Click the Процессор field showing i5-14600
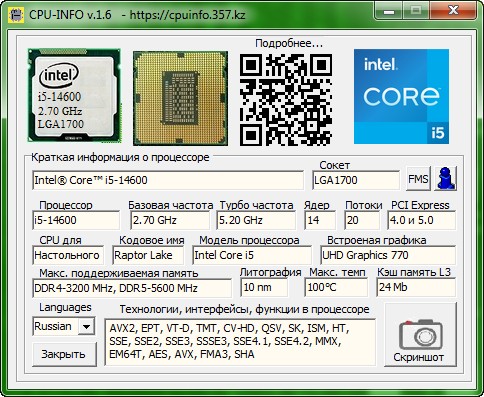This screenshot has width=484, height=397. click(x=76, y=220)
